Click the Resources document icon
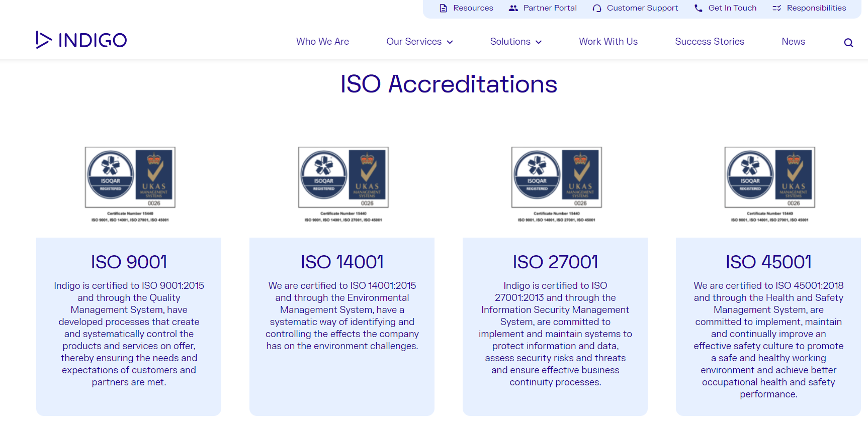The width and height of the screenshot is (868, 422). click(443, 8)
